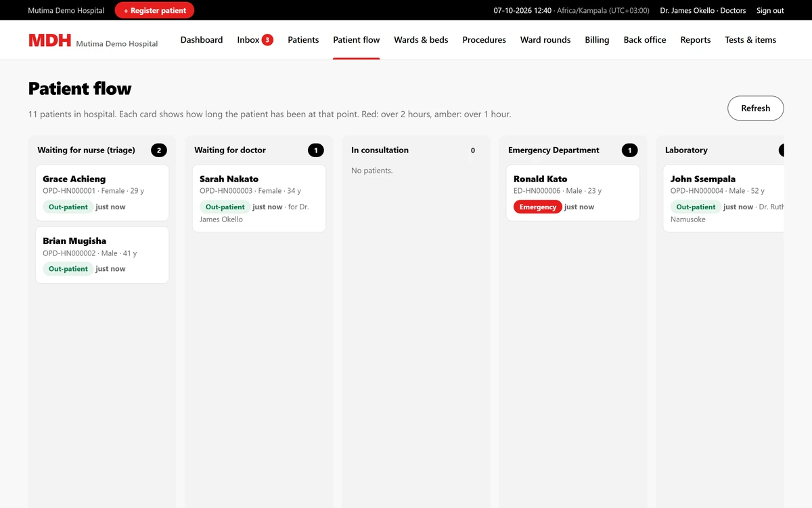Click the Emergency Department count badge
The height and width of the screenshot is (508, 812).
630,150
